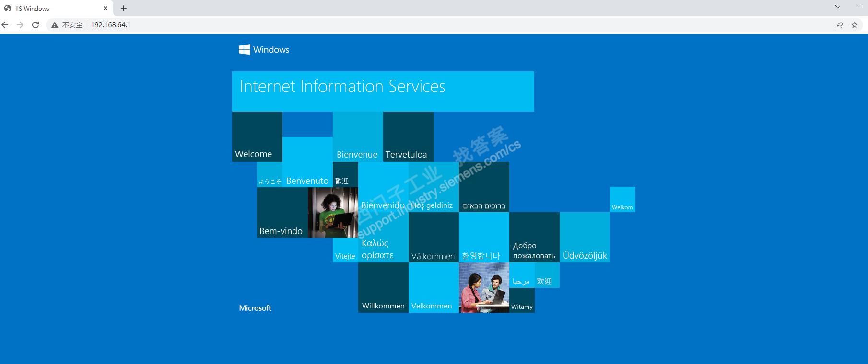This screenshot has width=868, height=364.
Task: Click the share page icon
Action: pos(839,25)
